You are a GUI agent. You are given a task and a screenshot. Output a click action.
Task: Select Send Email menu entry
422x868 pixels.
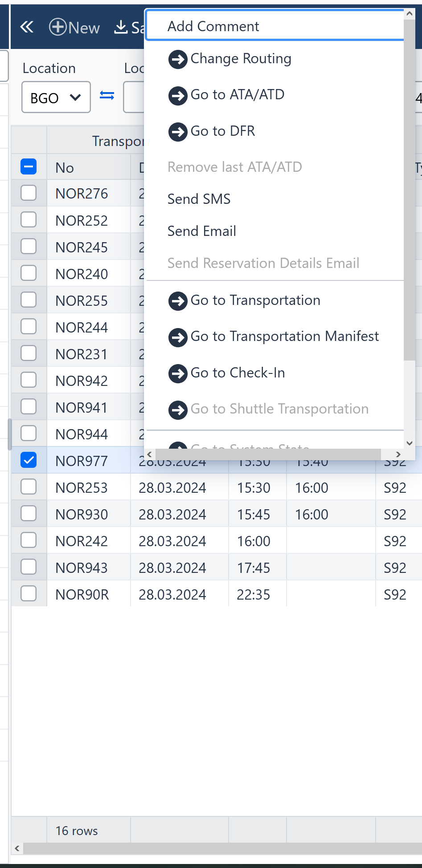click(201, 231)
